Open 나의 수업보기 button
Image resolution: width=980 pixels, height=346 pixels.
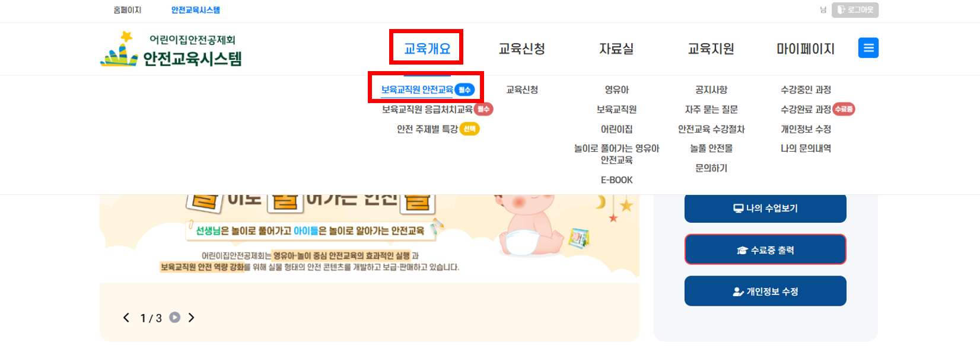click(765, 208)
